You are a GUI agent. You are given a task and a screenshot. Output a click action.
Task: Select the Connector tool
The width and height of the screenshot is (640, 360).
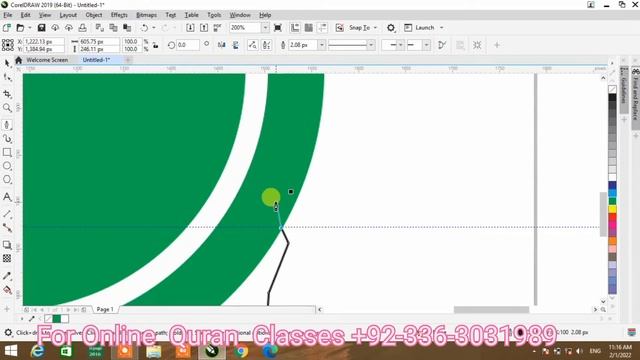click(7, 228)
